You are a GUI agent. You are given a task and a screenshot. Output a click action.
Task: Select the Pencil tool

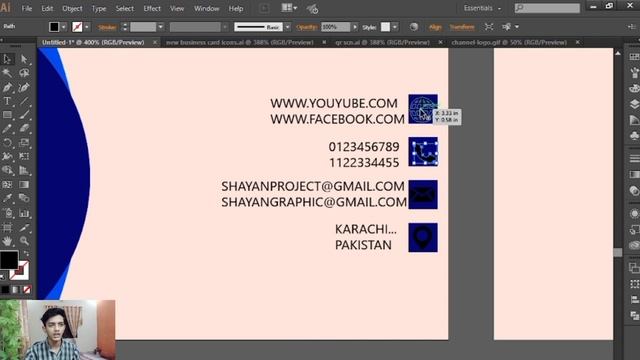[7, 129]
